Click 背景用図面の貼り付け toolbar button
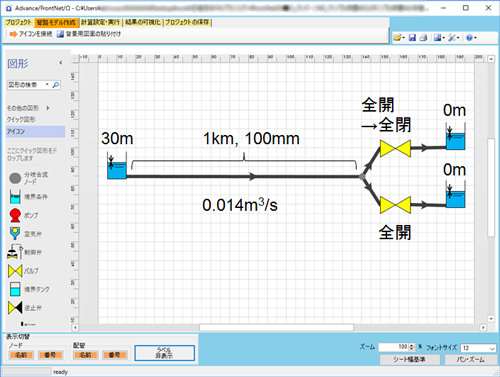Screen dimensions: 500x377 point(89,34)
